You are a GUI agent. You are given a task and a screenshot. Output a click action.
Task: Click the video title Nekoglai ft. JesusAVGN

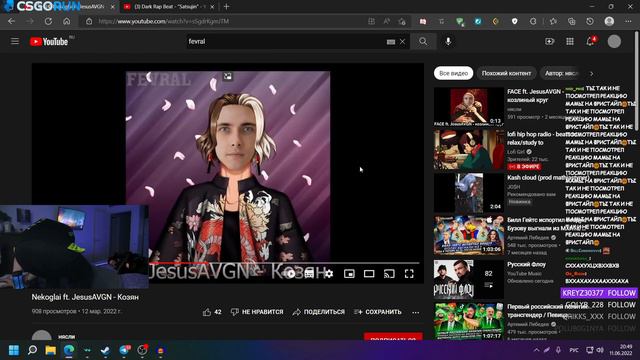click(85, 297)
